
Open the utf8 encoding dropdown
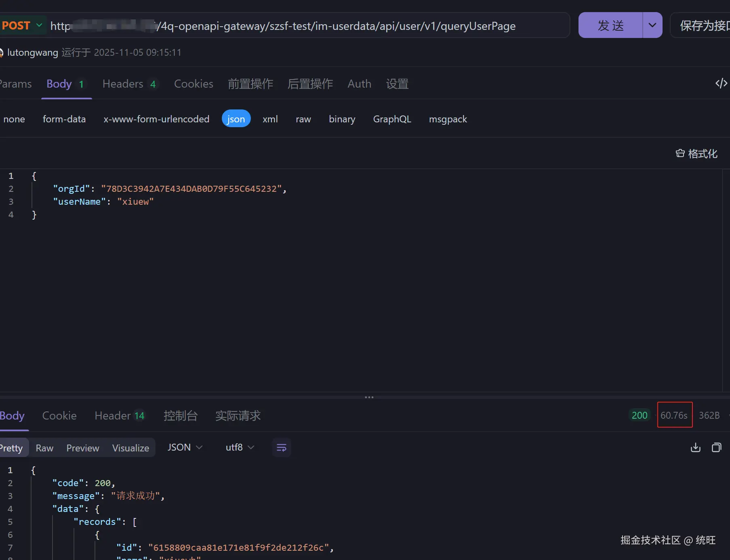click(x=240, y=447)
